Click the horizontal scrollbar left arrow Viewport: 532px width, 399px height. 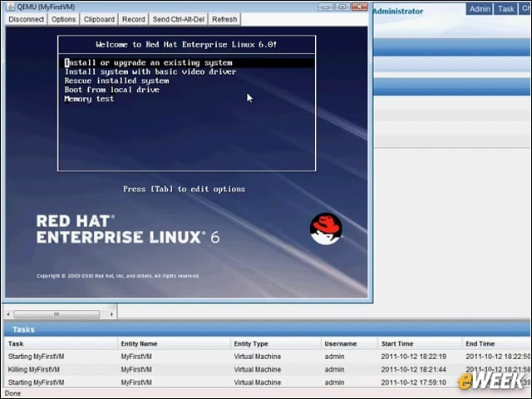click(8, 314)
